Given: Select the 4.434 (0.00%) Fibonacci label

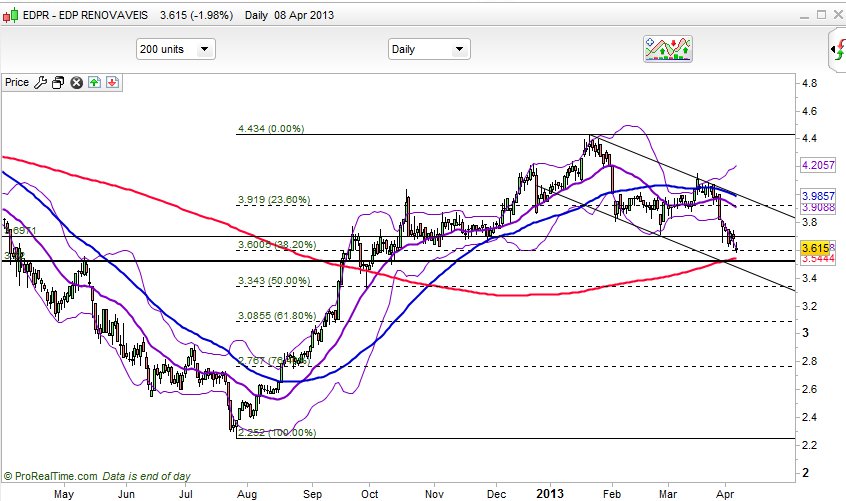Looking at the screenshot, I should tap(271, 128).
